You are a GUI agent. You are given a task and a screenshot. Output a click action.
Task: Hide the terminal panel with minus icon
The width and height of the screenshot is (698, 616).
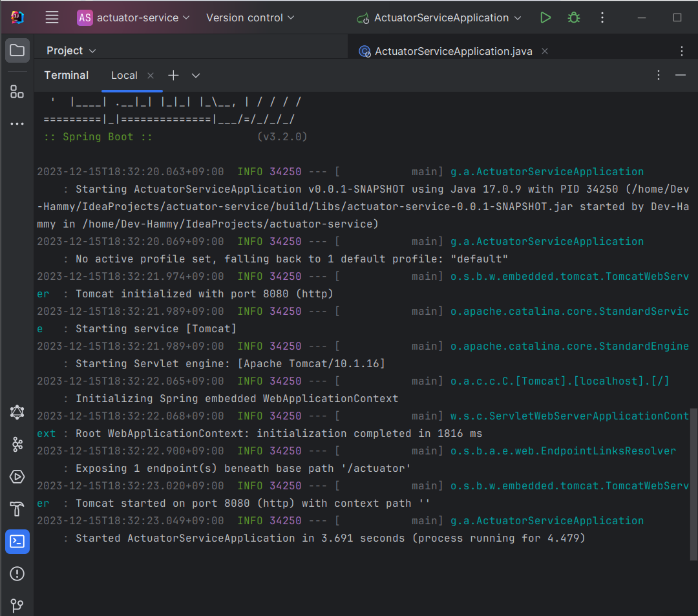[x=681, y=75]
